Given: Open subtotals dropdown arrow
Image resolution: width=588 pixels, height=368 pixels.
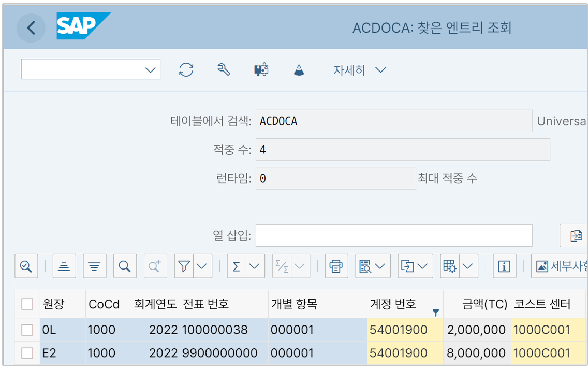Looking at the screenshot, I should (300, 266).
